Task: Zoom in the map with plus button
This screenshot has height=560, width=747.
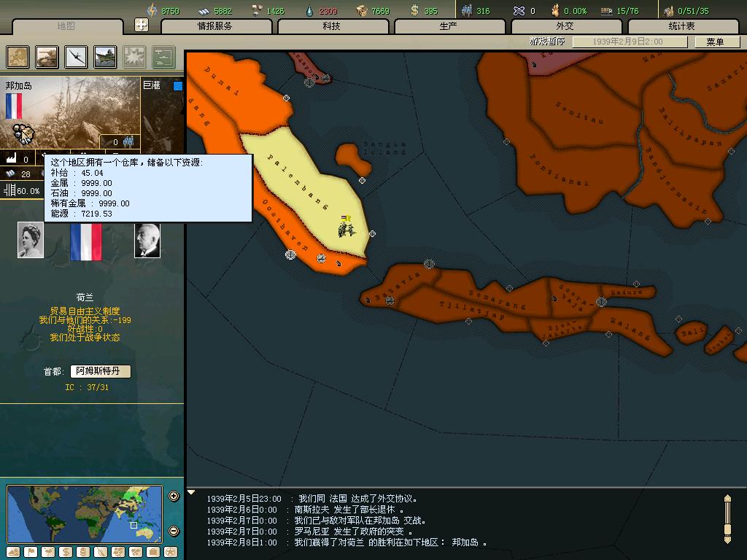Action: [x=174, y=496]
